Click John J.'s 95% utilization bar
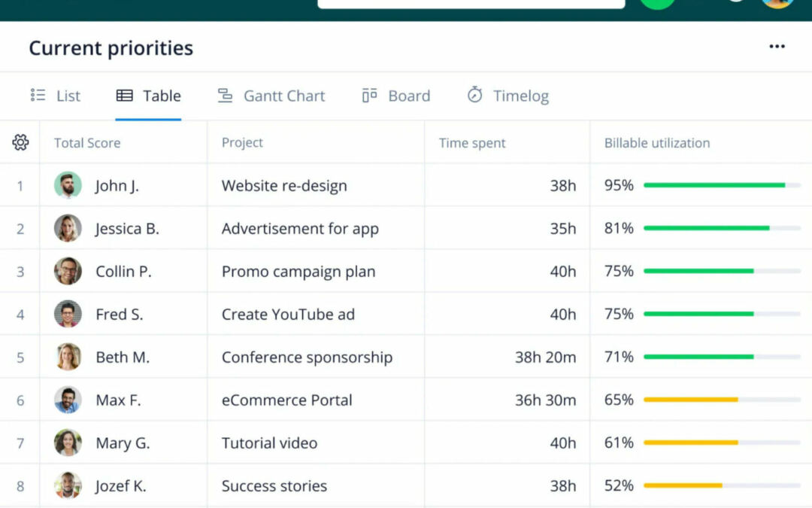The width and height of the screenshot is (812, 508). (714, 185)
